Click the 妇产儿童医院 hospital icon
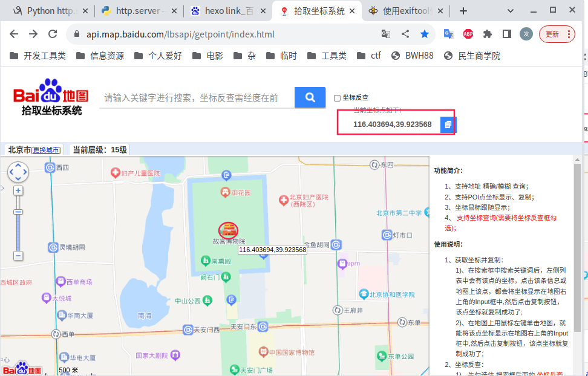Viewport: 588px width, 376px height. point(115,173)
